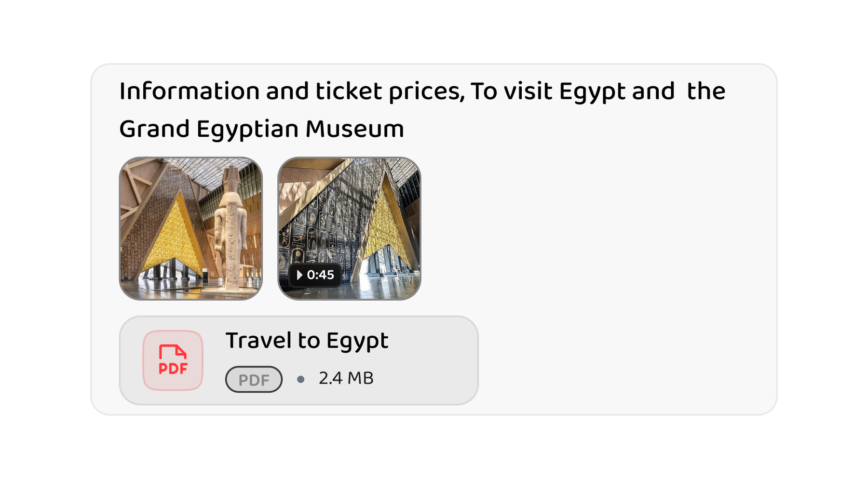Click the statue in the first photo
This screenshot has width=868, height=477.
point(231,226)
